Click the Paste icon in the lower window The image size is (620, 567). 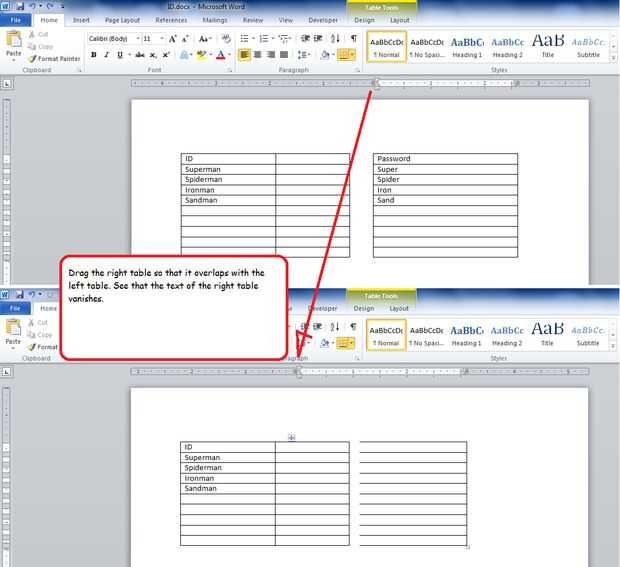(13, 327)
